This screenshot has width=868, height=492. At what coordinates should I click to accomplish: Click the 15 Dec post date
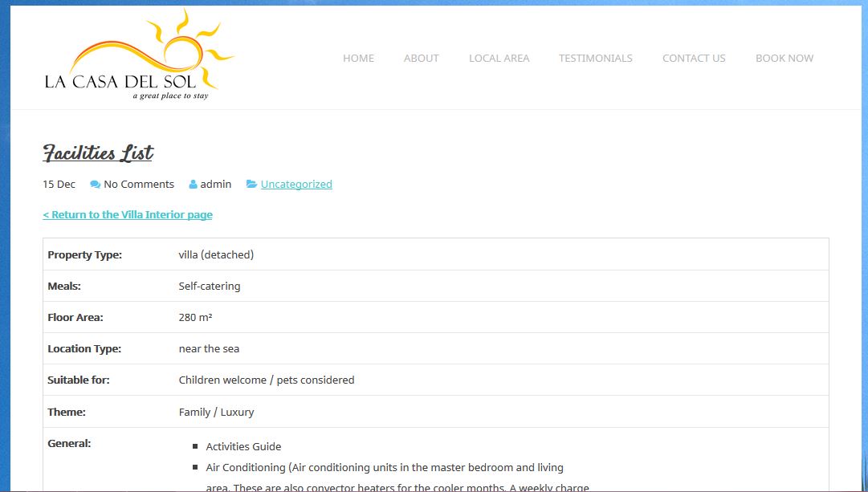point(59,185)
